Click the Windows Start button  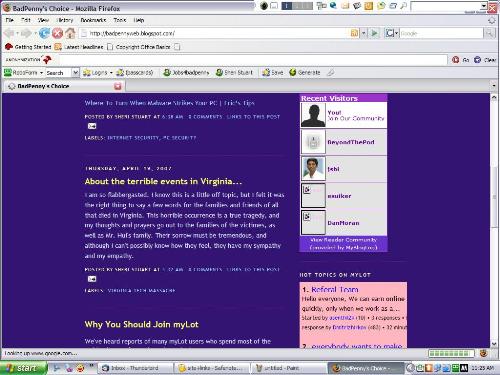(x=24, y=368)
